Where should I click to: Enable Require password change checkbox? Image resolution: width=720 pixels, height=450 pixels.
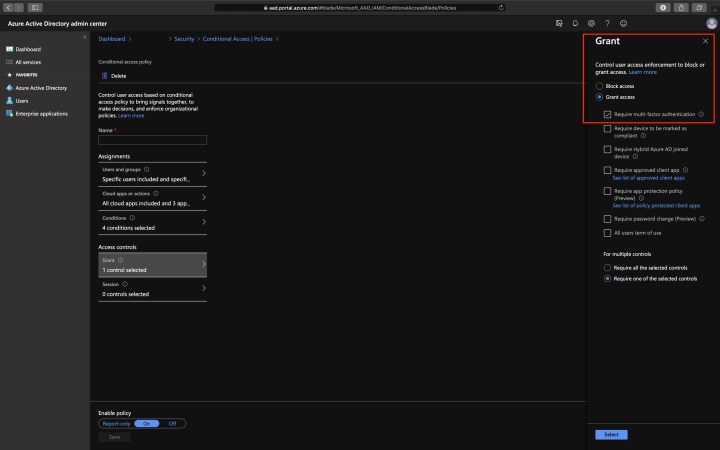coord(608,218)
